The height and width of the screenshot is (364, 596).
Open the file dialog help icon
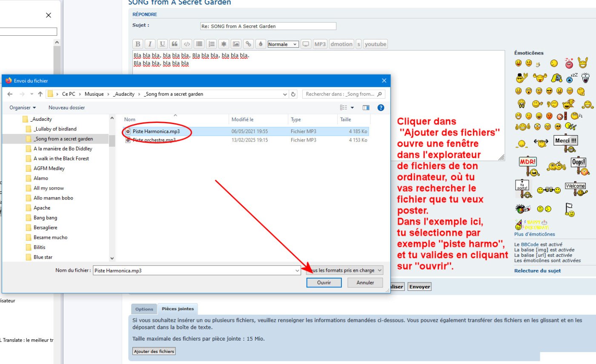point(381,108)
